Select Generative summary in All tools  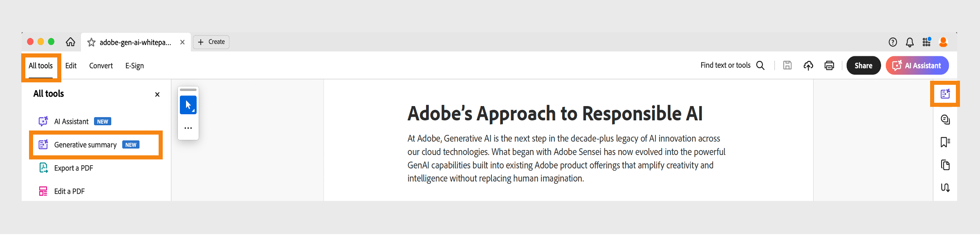coord(85,145)
